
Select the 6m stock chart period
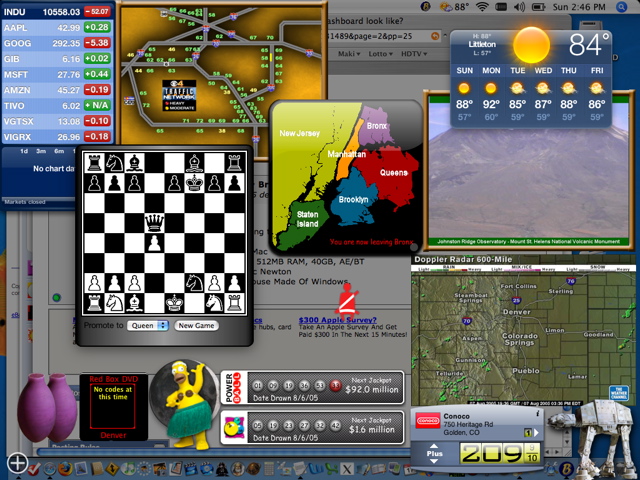pyautogui.click(x=59, y=151)
